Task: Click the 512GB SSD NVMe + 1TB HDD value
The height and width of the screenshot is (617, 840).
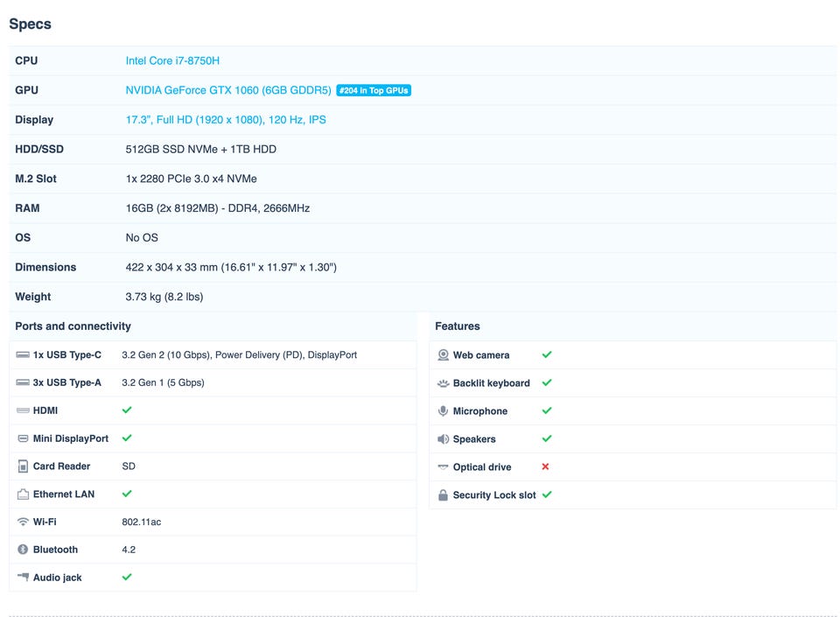Action: [201, 149]
